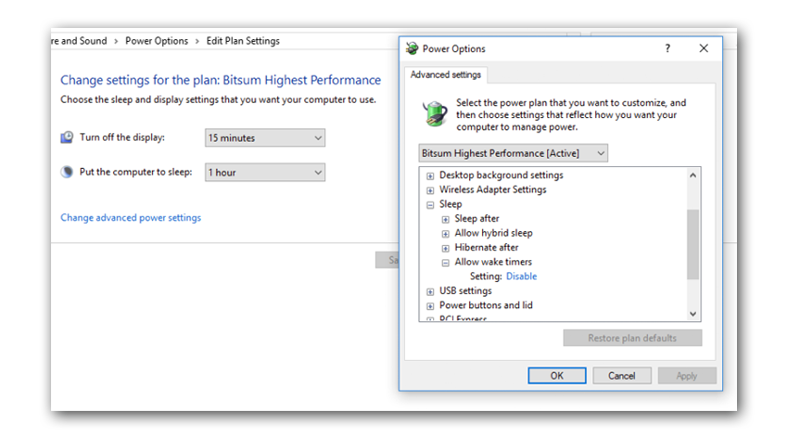Screen dimensions: 800x446
Task: Click the 're and Sound' breadcrumb item
Action: (79, 41)
